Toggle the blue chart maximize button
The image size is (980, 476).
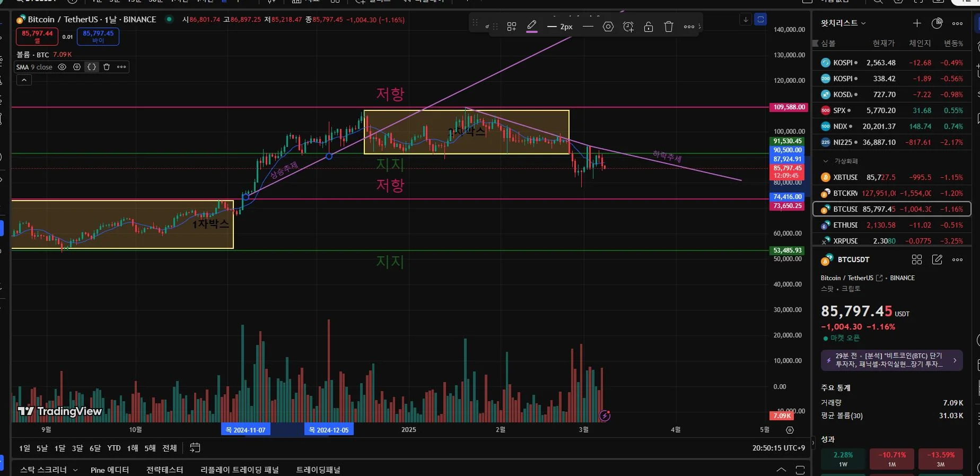point(760,20)
